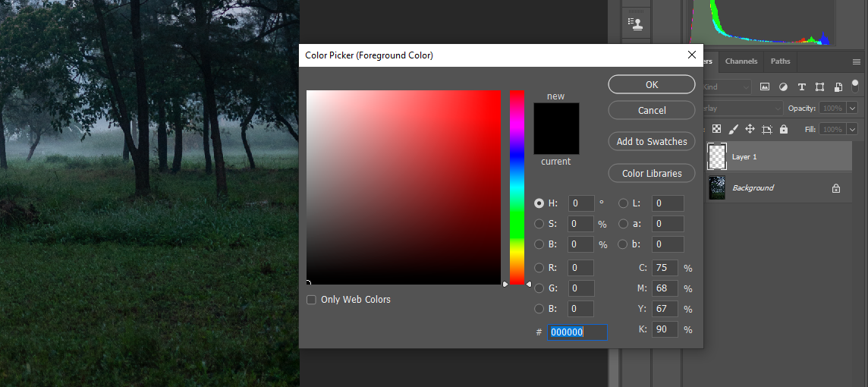Viewport: 868px width, 387px height.
Task: Select the L lightness radio button
Action: click(623, 203)
